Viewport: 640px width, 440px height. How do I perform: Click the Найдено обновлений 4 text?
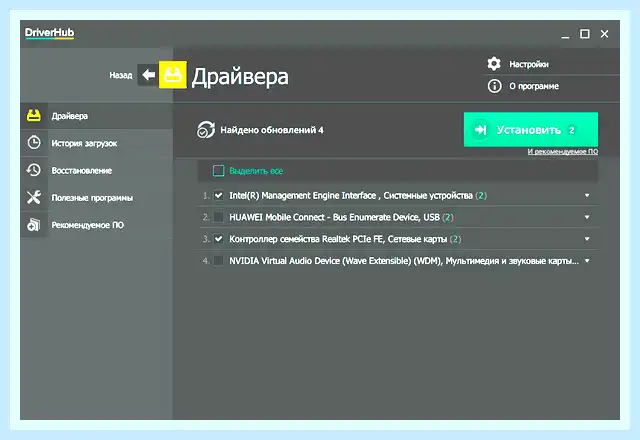click(x=272, y=130)
